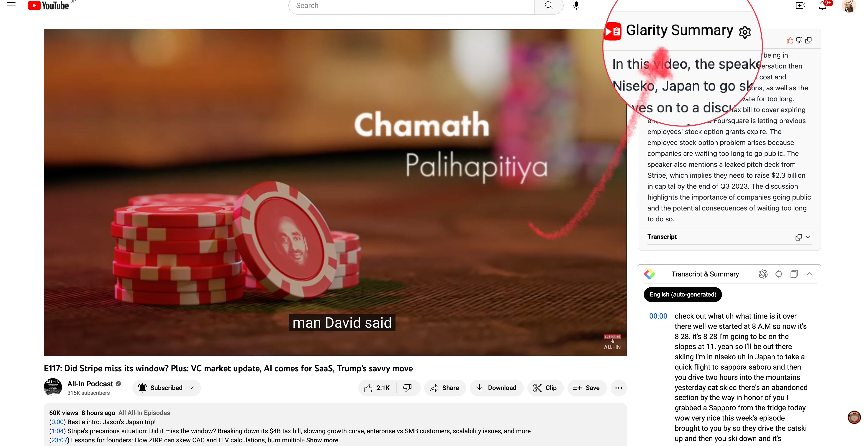Image resolution: width=868 pixels, height=446 pixels.
Task: Collapse the Transcript & Summary panel
Action: 810,274
